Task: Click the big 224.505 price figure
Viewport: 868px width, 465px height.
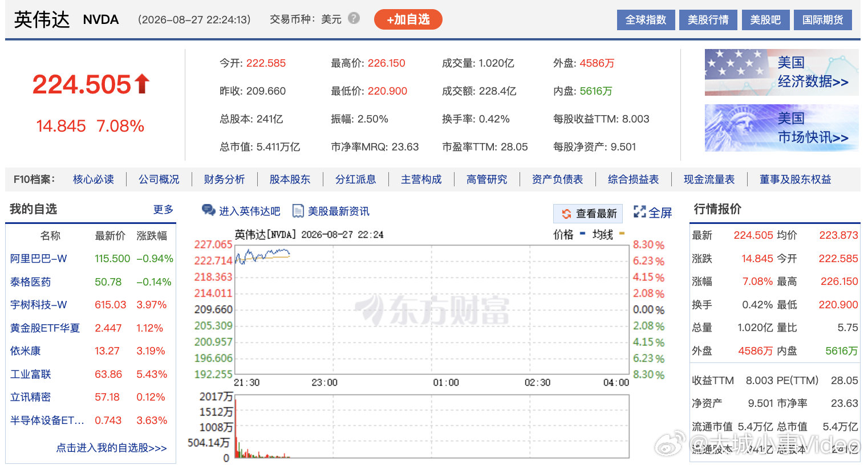Action: click(82, 85)
